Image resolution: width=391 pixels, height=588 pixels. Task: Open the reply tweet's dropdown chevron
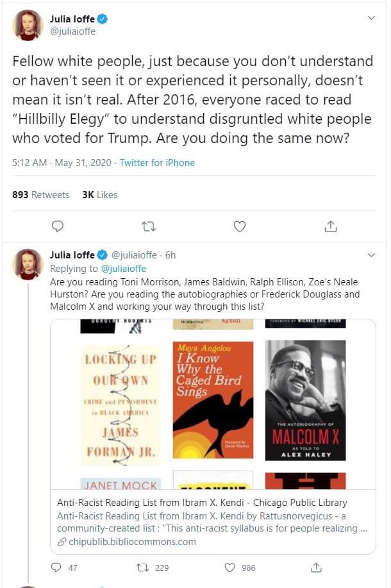coord(371,255)
